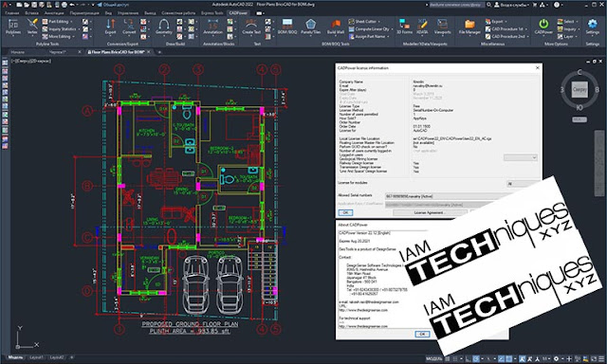Screen dimensions: 607x364
Task: Click the AutoCAD application logo button
Action: [x=5, y=5]
